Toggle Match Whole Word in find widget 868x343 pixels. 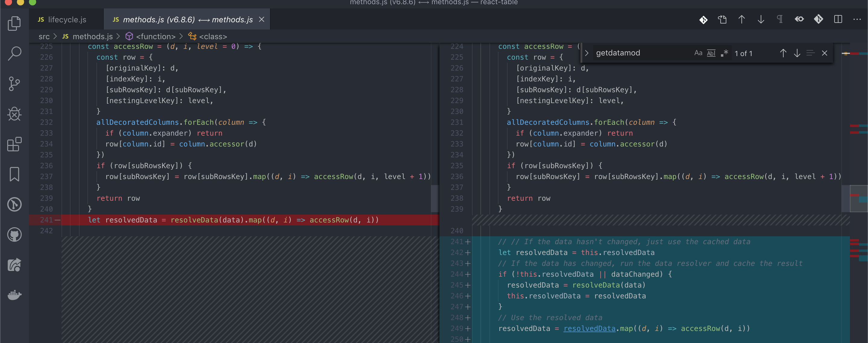[x=711, y=53]
